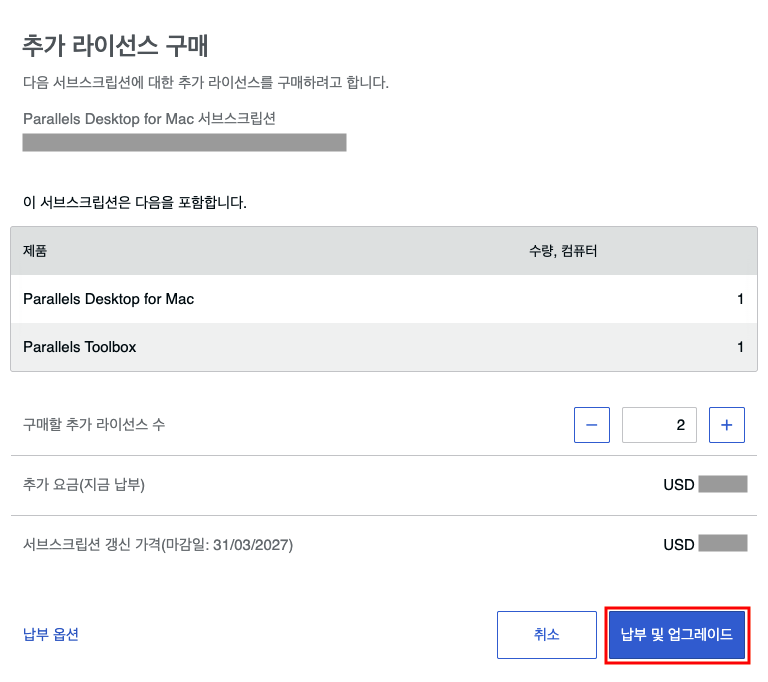The width and height of the screenshot is (768, 682).
Task: Select the Parallels Desktop for Mac table row
Action: [384, 299]
